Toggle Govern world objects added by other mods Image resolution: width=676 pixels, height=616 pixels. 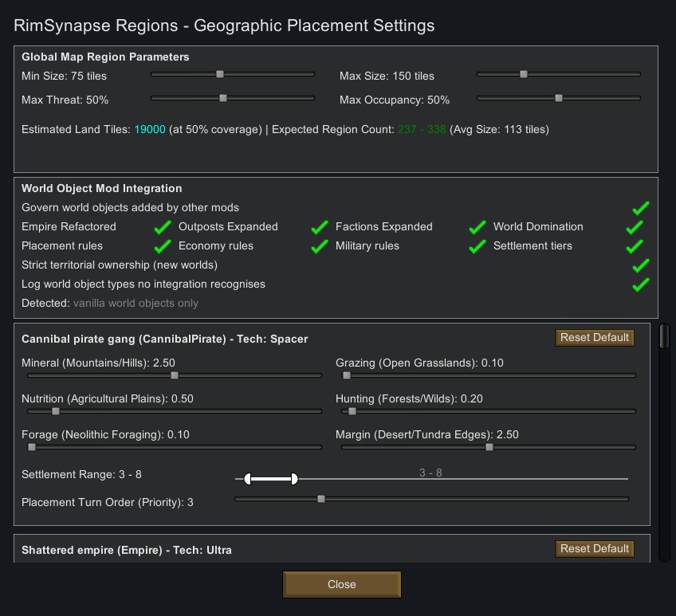641,208
